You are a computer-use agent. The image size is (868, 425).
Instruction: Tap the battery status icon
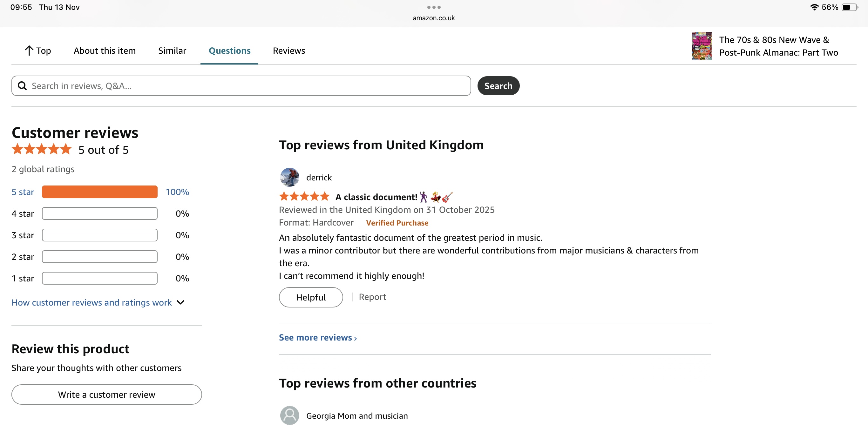click(x=850, y=7)
